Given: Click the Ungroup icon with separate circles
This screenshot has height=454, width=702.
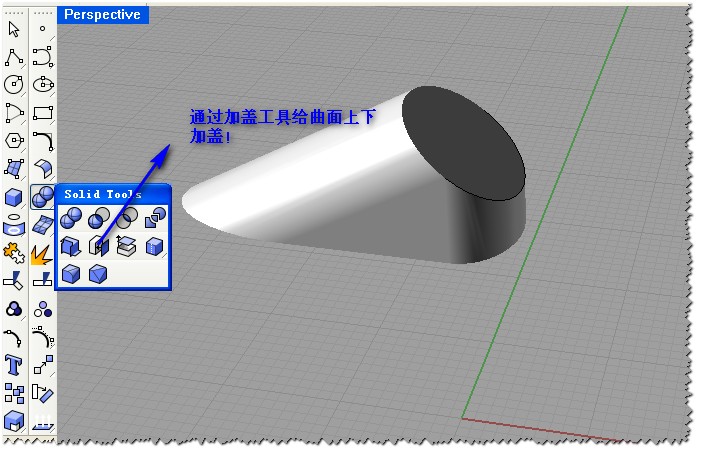Looking at the screenshot, I should click(43, 308).
